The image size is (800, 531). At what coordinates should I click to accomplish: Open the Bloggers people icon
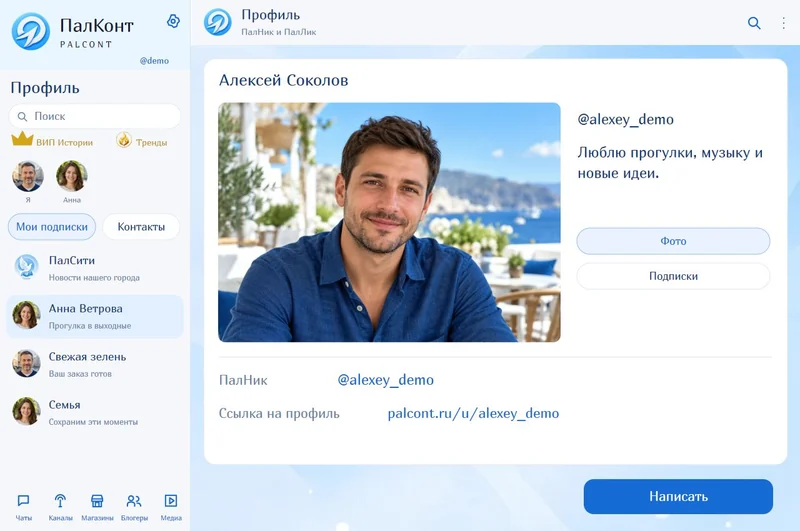pos(134,501)
